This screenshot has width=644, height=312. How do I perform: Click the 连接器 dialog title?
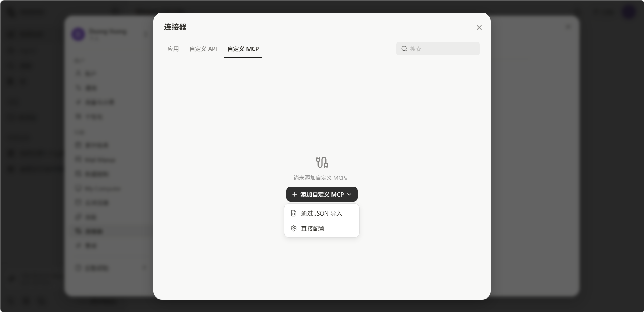175,27
